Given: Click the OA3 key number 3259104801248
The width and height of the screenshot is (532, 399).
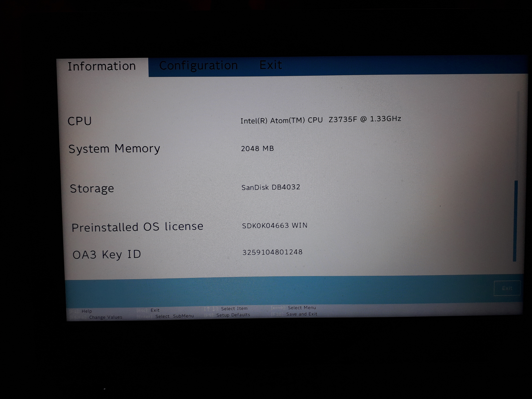Looking at the screenshot, I should click(272, 252).
